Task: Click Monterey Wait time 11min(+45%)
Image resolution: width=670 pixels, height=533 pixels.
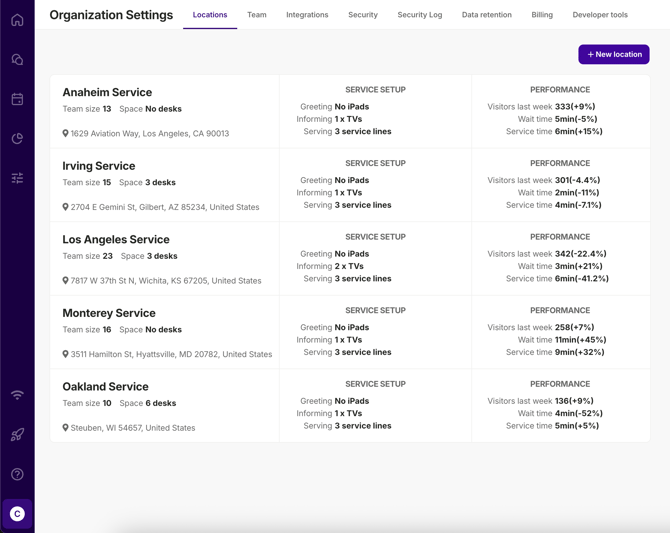Action: [562, 339]
